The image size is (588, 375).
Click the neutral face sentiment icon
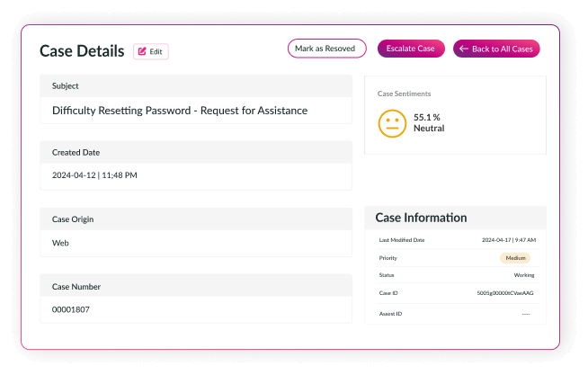tap(392, 123)
